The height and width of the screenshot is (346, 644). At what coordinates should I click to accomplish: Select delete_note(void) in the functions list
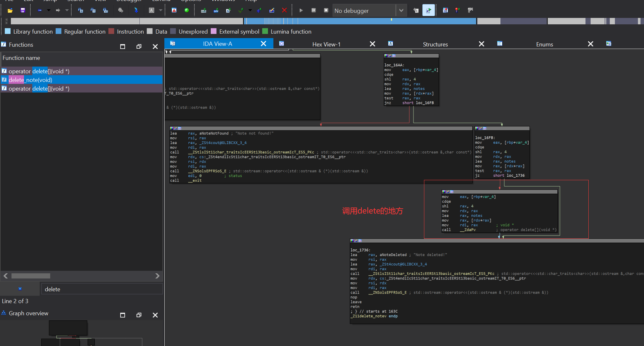30,80
